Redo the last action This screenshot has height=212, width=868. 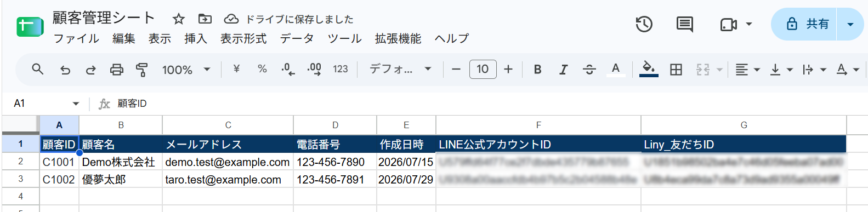click(x=90, y=70)
